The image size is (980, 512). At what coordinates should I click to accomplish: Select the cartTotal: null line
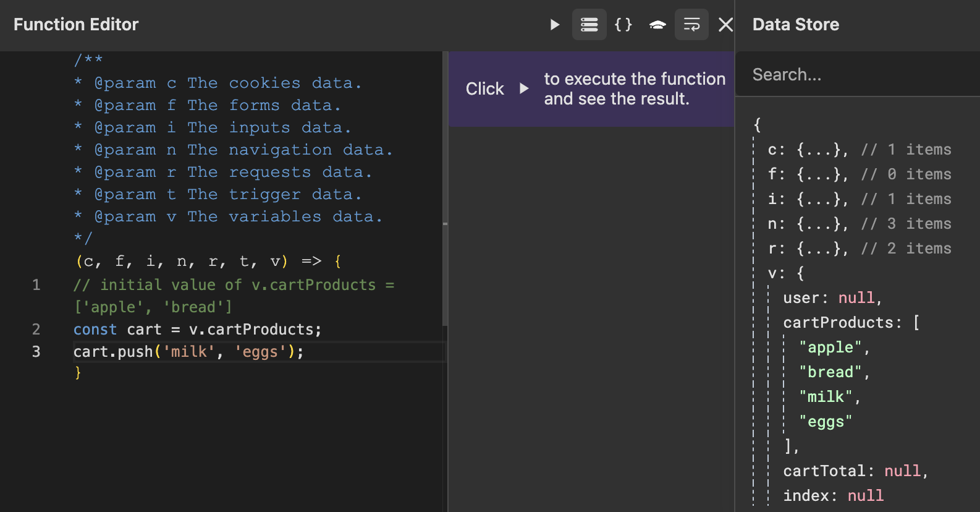(x=856, y=471)
